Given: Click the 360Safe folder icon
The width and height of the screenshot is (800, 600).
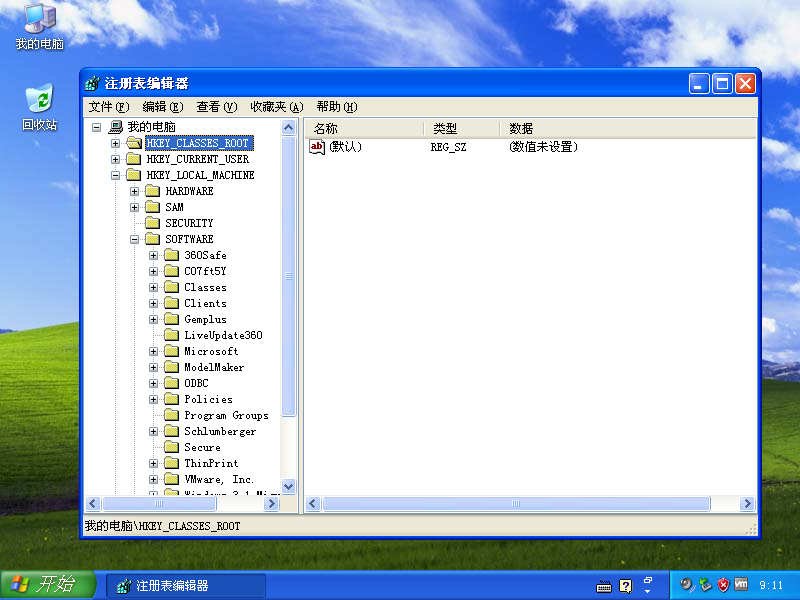Looking at the screenshot, I should pyautogui.click(x=171, y=255).
